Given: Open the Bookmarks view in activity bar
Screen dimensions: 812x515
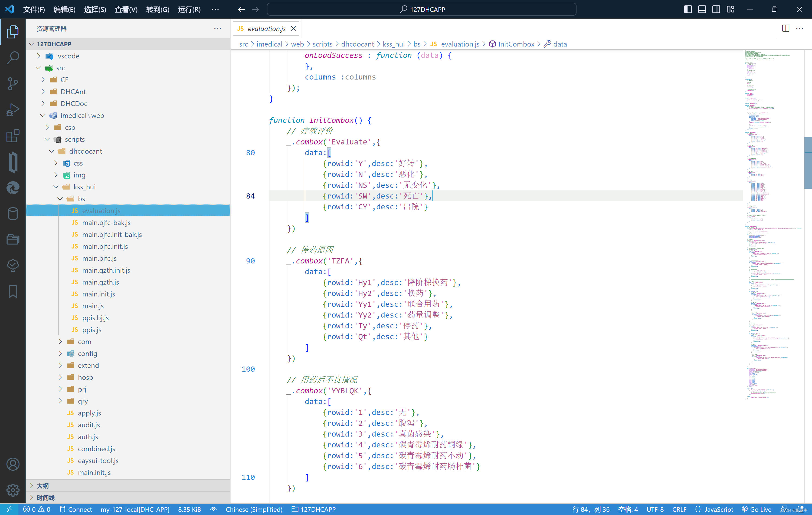Looking at the screenshot, I should (13, 292).
